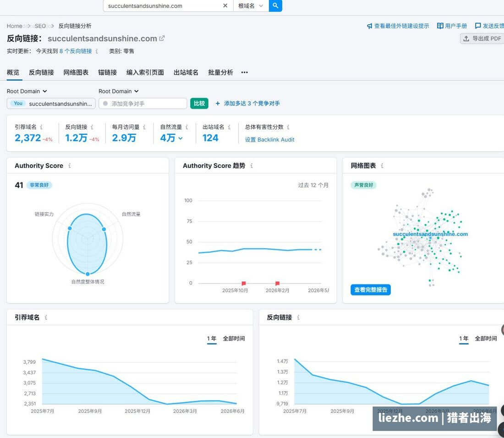Open 设置 Backlink Audit link
The width and height of the screenshot is (504, 438).
click(x=270, y=140)
